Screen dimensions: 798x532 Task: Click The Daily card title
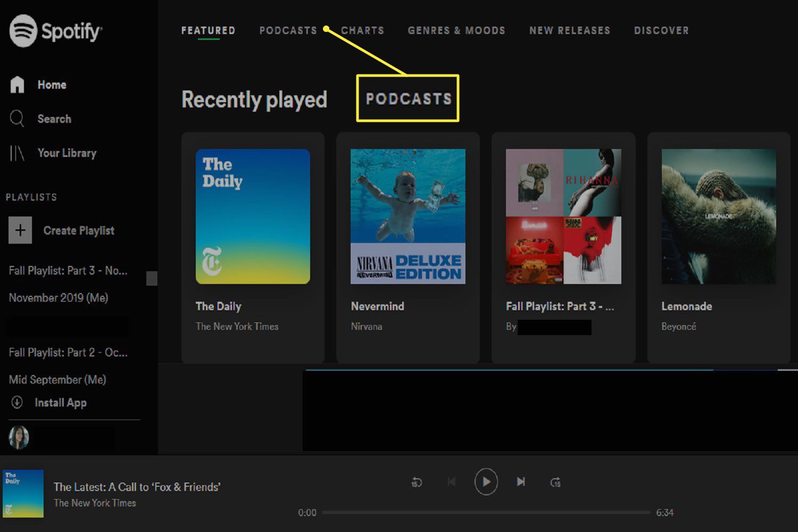(x=219, y=306)
